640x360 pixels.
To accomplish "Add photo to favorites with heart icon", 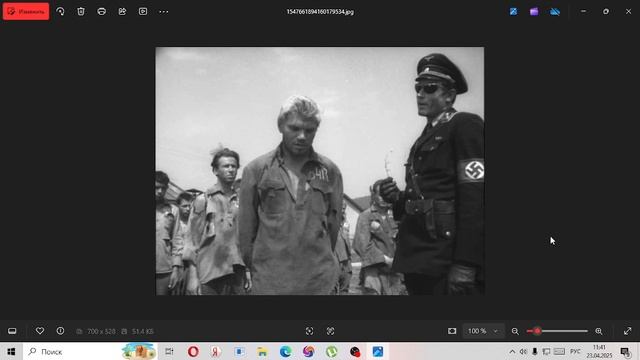I will click(x=40, y=331).
